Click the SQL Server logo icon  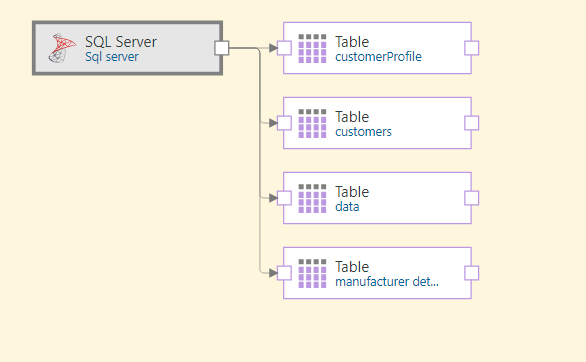click(62, 48)
